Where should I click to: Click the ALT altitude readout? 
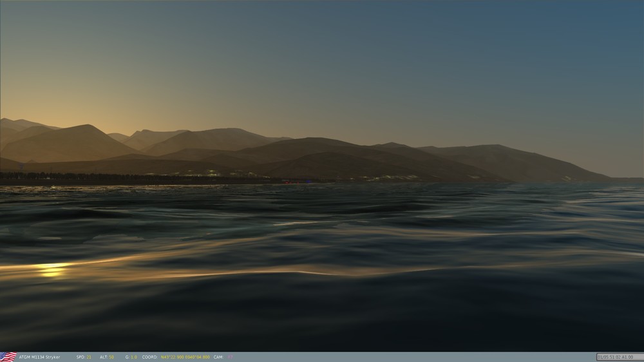click(x=107, y=357)
